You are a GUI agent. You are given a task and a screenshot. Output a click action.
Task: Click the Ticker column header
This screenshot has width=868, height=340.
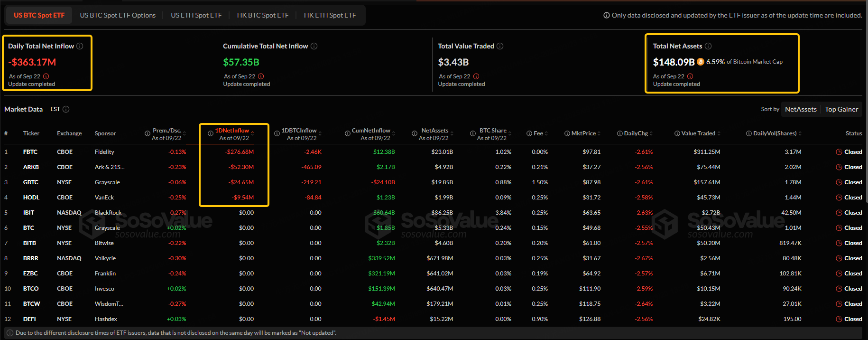31,133
